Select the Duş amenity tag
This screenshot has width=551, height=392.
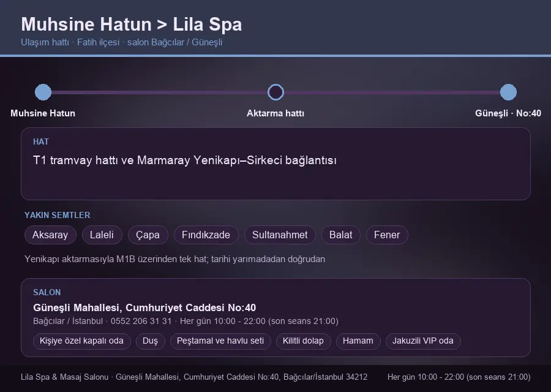click(151, 341)
